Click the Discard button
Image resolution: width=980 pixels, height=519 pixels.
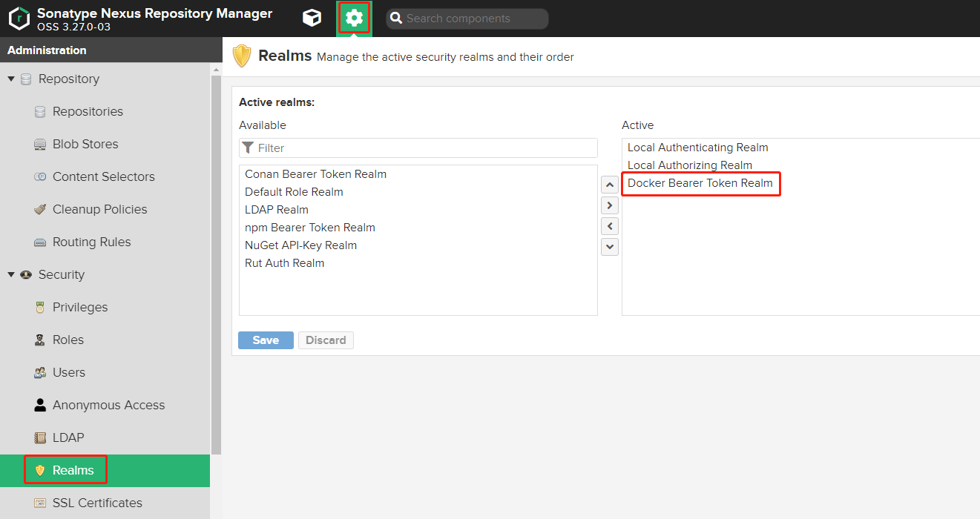(x=326, y=340)
